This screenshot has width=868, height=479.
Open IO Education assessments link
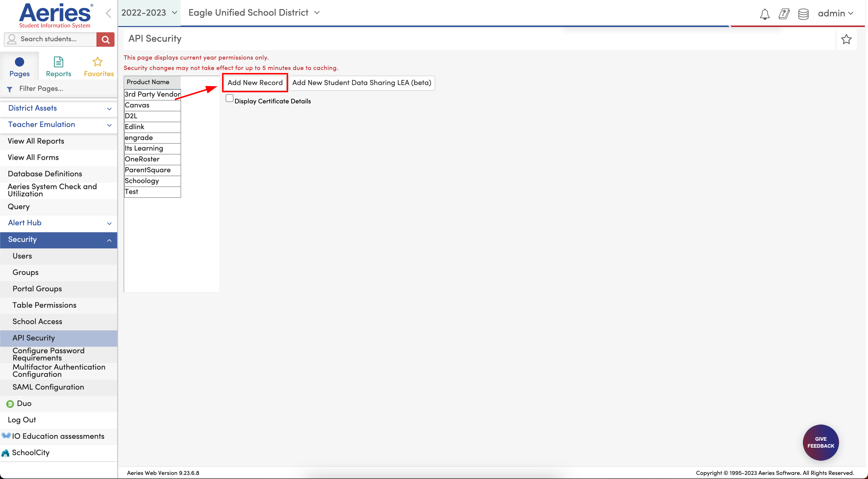coord(59,436)
